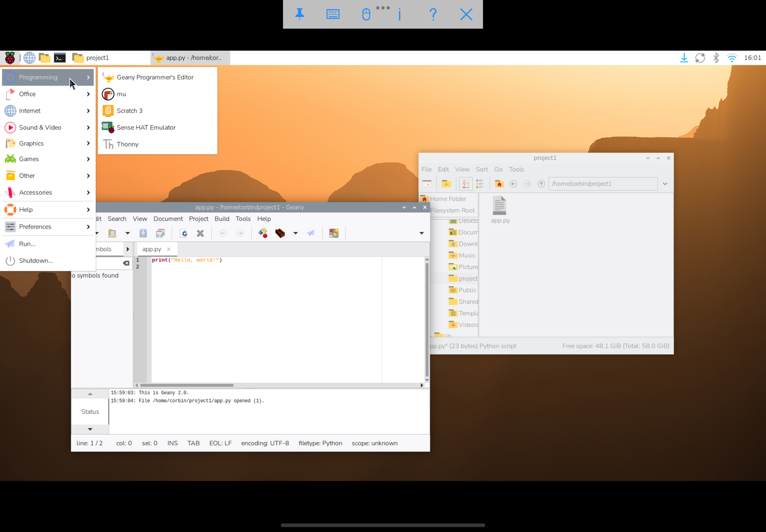Click the /home/corbin/project1 path field

pos(603,184)
